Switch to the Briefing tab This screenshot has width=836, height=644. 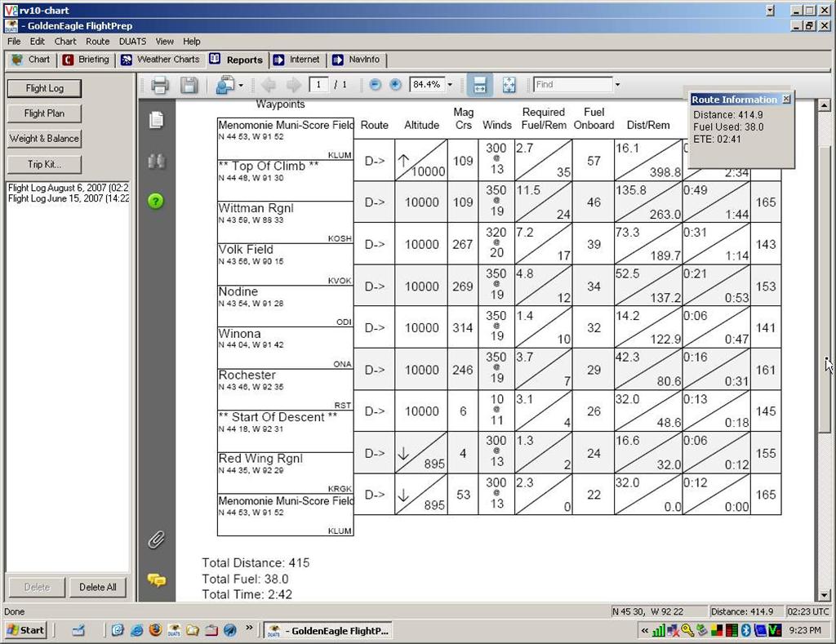(86, 60)
